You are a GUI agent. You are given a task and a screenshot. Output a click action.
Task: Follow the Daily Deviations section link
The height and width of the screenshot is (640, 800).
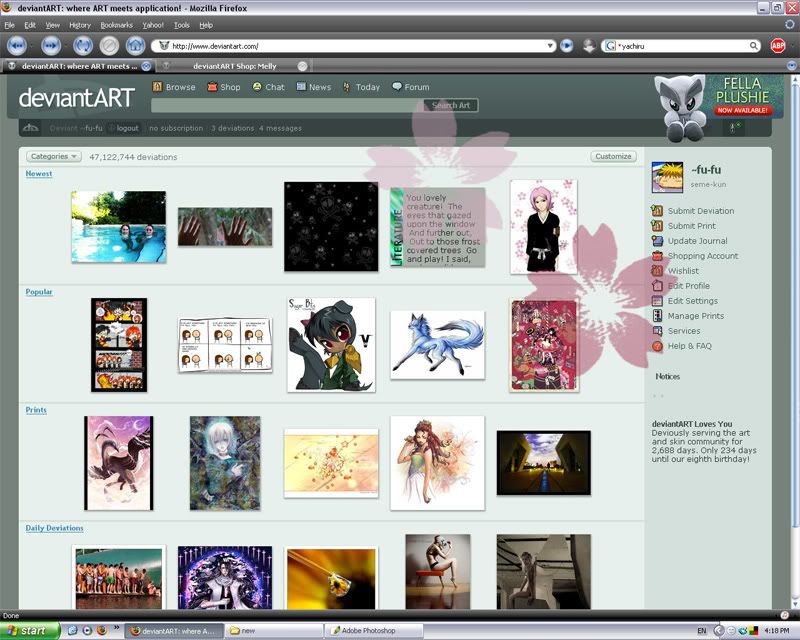55,528
